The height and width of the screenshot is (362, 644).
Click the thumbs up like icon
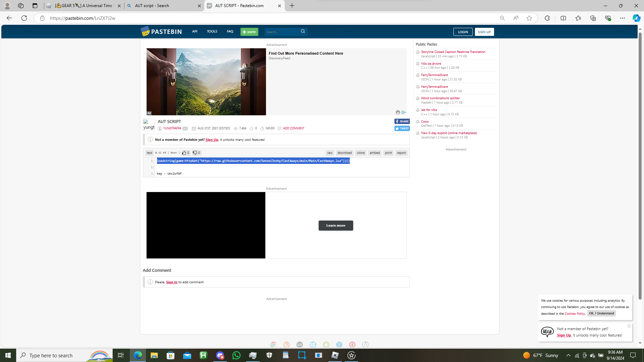tap(184, 153)
